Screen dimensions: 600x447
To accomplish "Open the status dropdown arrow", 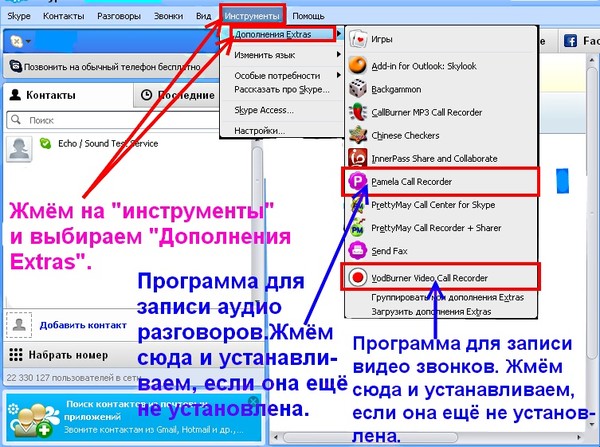I will (28, 41).
